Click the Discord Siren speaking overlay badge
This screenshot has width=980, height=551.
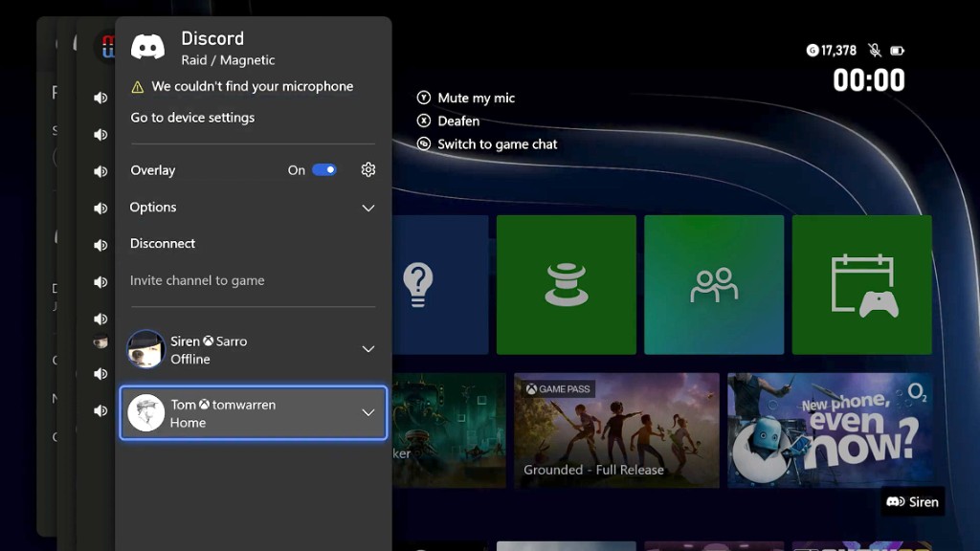coord(912,501)
